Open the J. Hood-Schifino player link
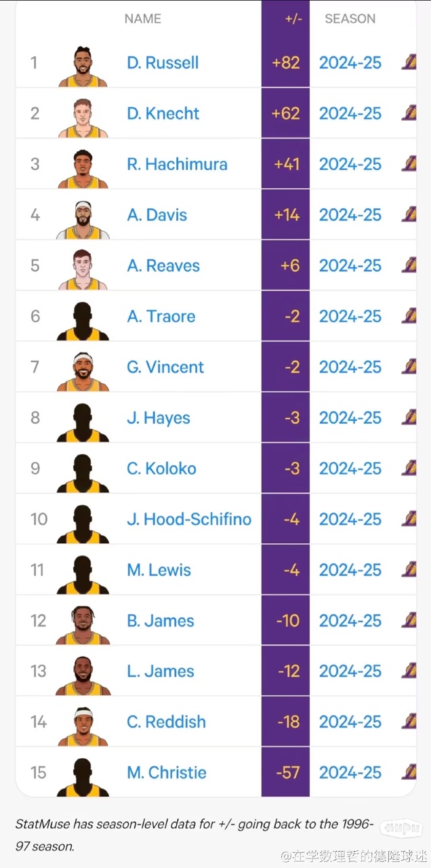Viewport: 431px width, 868px height. point(189,519)
